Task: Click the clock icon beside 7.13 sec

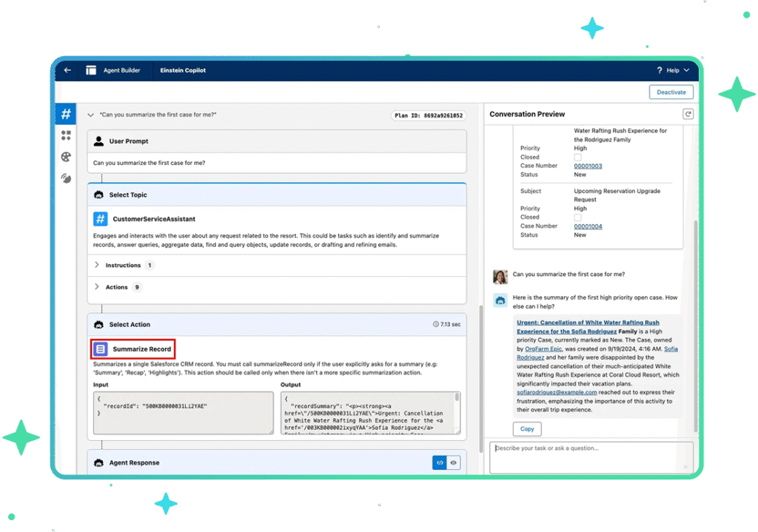Action: pos(435,324)
